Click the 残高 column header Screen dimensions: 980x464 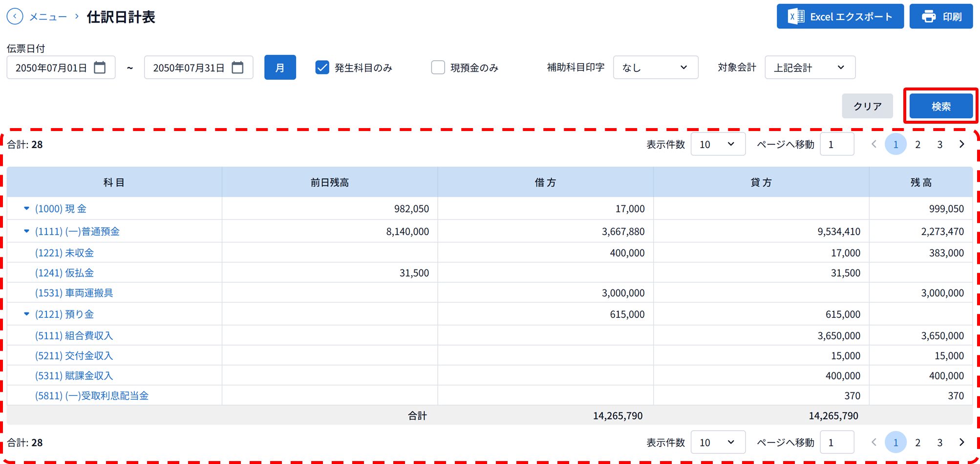[x=921, y=182]
